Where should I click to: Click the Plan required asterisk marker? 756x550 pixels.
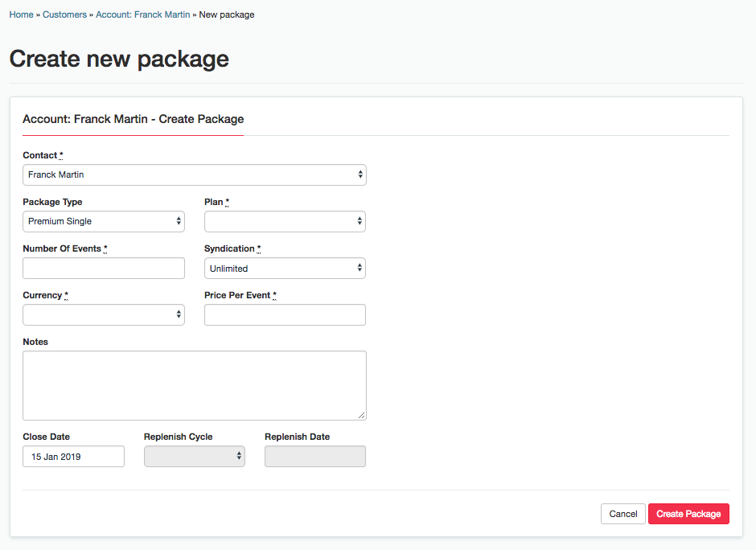pyautogui.click(x=227, y=202)
